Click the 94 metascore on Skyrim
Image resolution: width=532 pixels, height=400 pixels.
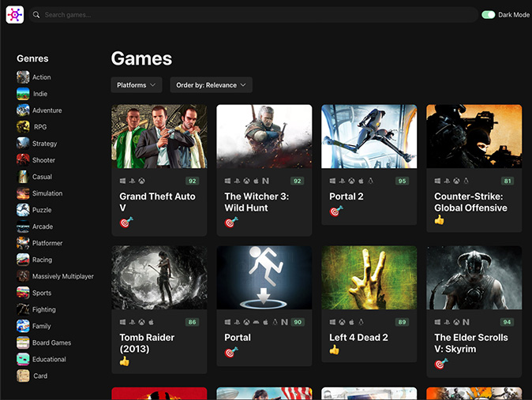click(507, 323)
